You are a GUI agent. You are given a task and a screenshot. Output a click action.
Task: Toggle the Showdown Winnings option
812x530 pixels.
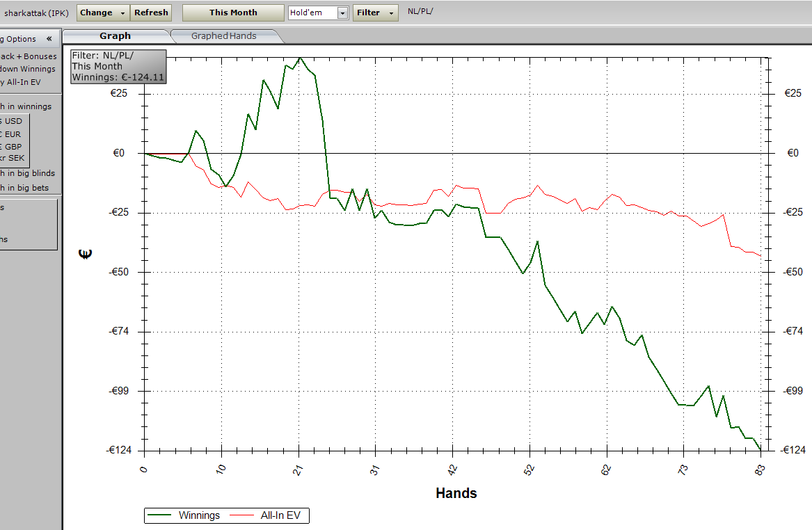click(x=27, y=69)
